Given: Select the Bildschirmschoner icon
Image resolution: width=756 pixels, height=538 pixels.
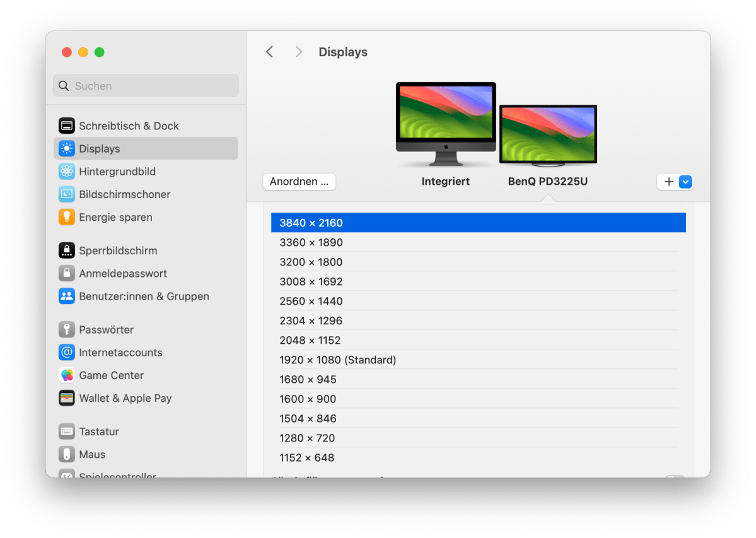Looking at the screenshot, I should coord(67,194).
